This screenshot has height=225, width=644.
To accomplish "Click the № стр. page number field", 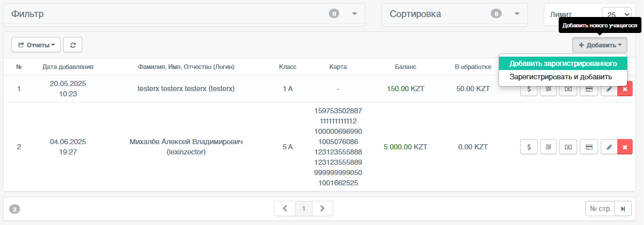I will [x=600, y=209].
